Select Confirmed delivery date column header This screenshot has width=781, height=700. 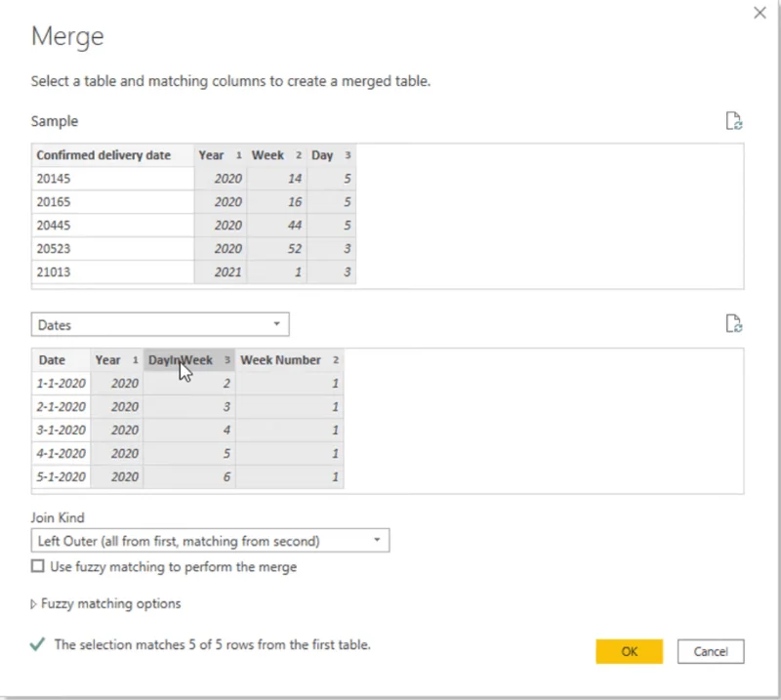click(113, 155)
